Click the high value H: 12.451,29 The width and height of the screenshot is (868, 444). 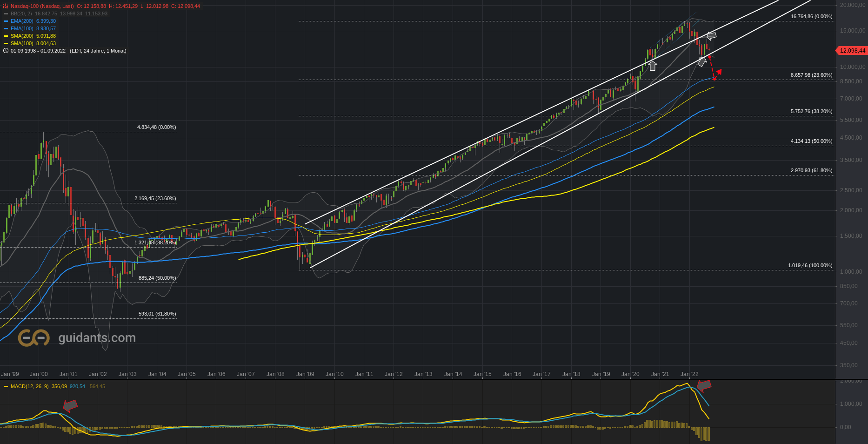pyautogui.click(x=123, y=6)
